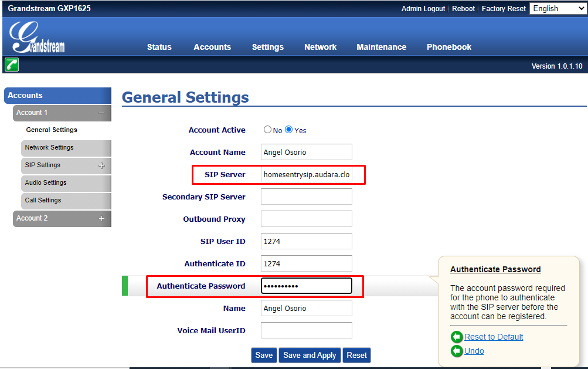Open Network Settings in sidebar

(x=66, y=148)
